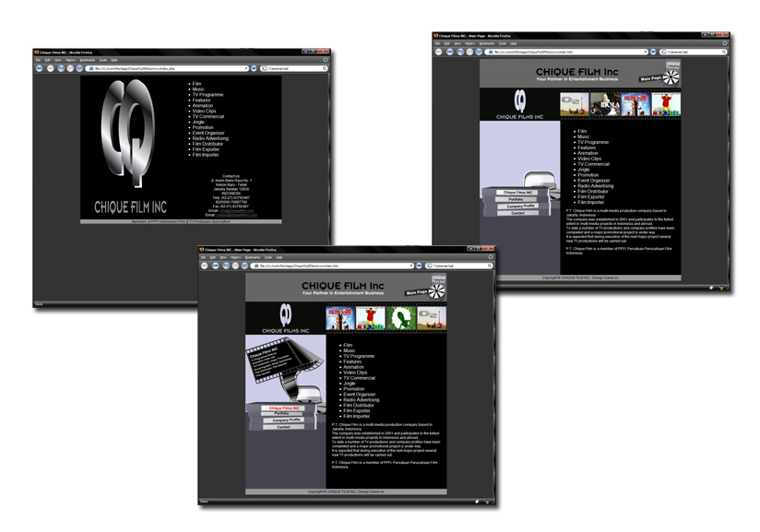This screenshot has height=532, width=760.
Task: Open the Bookmarks menu in the index.php window
Action: 88,60
